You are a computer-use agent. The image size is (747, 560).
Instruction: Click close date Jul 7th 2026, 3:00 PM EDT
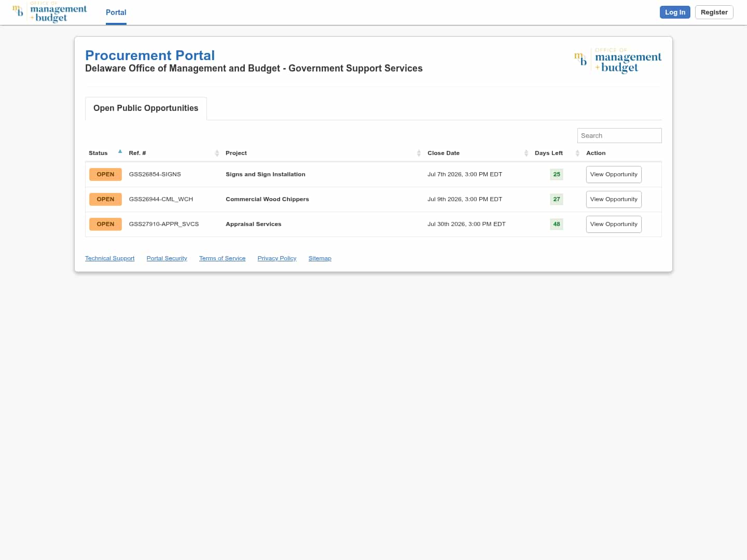465,175
